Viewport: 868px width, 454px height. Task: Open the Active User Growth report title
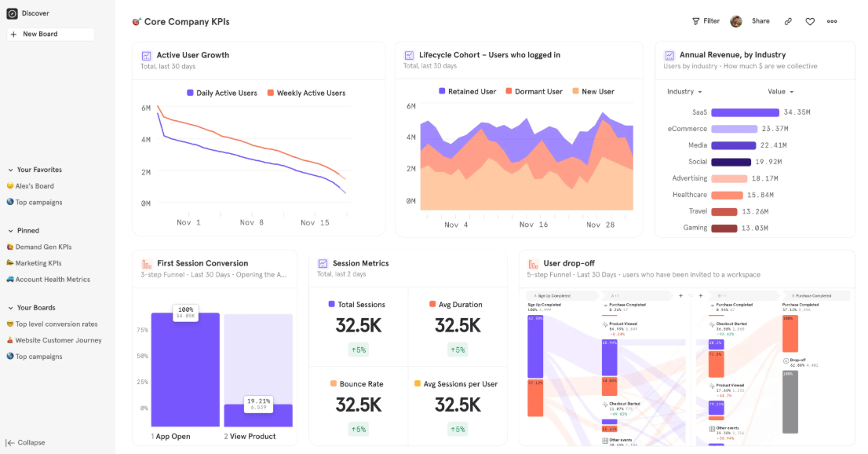click(x=192, y=55)
